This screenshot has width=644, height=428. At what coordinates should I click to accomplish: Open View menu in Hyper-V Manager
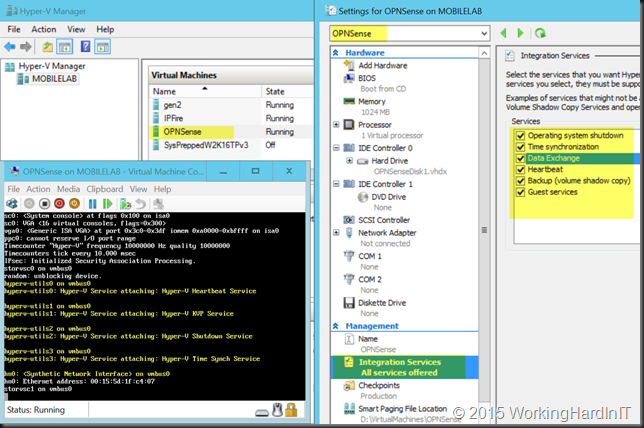click(x=76, y=29)
